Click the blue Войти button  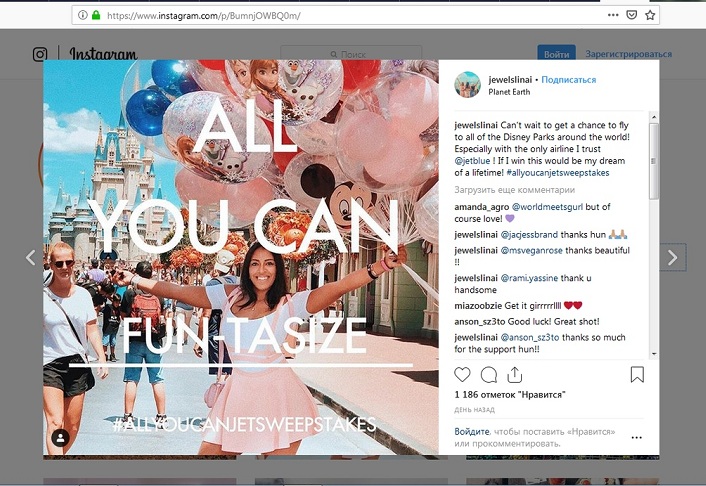click(x=557, y=54)
